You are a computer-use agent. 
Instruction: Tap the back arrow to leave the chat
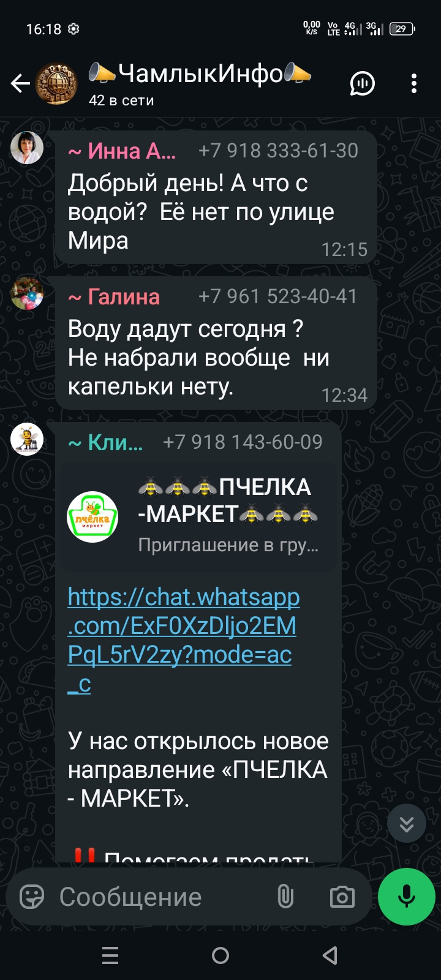20,83
